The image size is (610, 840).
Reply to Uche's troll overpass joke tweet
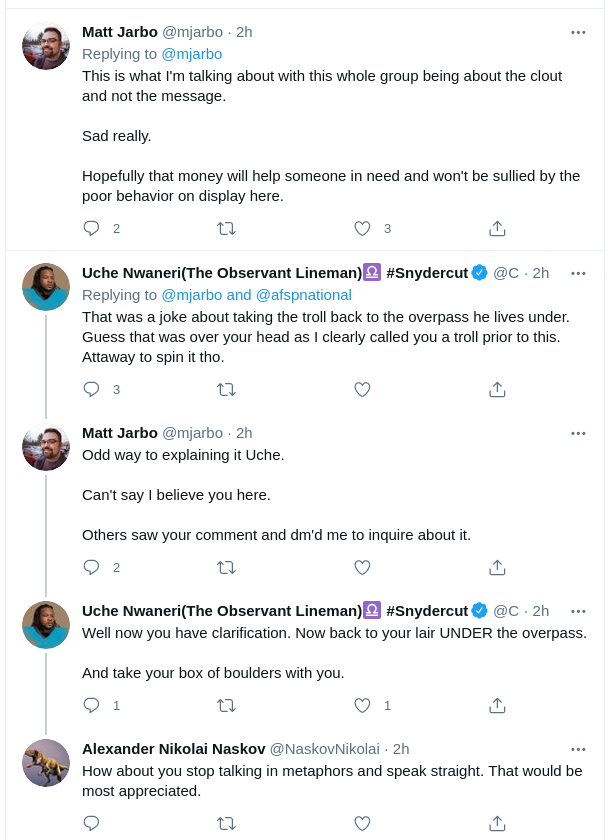click(92, 389)
